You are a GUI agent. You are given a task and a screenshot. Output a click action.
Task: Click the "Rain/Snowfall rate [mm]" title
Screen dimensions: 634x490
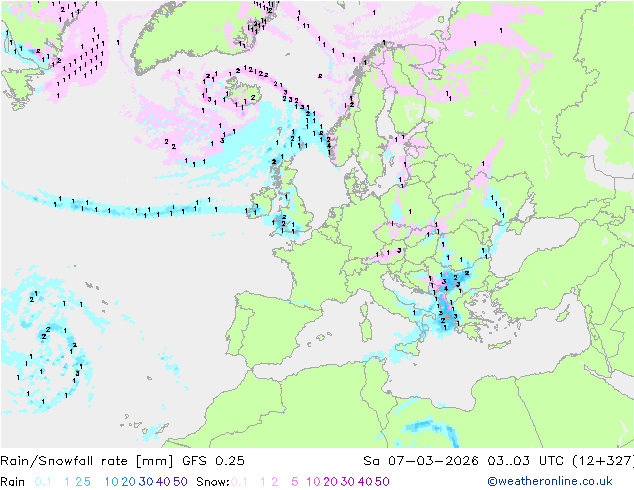pos(87,461)
